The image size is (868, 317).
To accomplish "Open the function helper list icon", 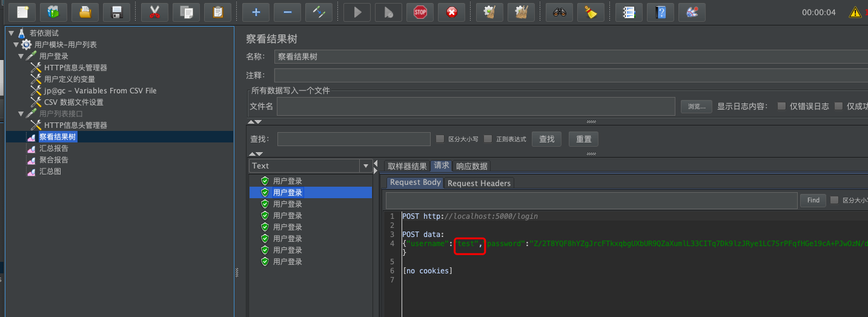I will tap(629, 12).
